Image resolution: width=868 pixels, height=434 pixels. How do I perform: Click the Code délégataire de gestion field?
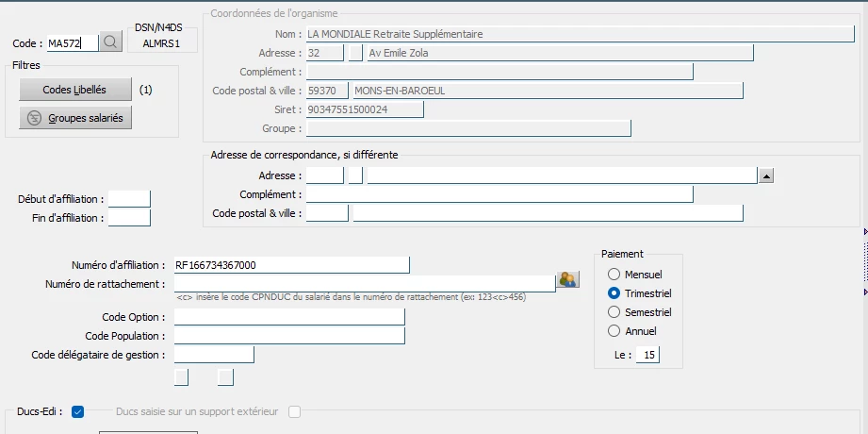[214, 355]
